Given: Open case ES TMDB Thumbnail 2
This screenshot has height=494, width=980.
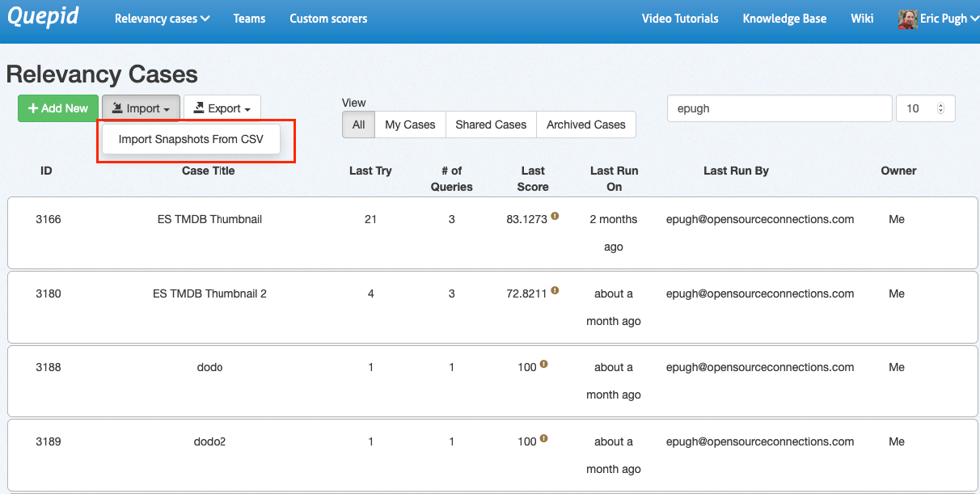Looking at the screenshot, I should coord(209,293).
